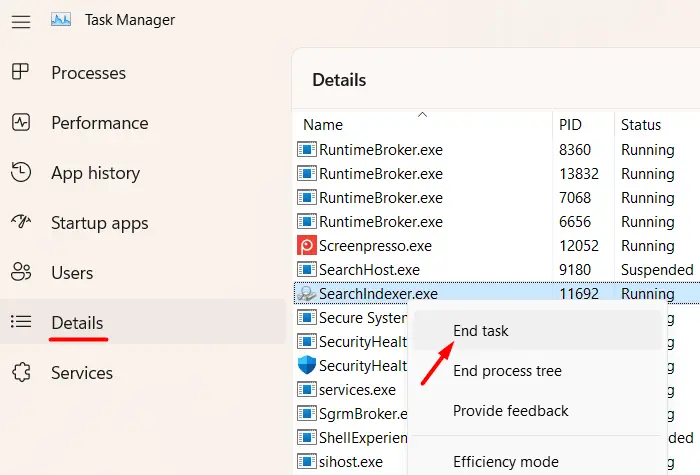This screenshot has height=475, width=700.
Task: Click icon of RuntimeBroker.exe PID 7068
Action: click(307, 198)
